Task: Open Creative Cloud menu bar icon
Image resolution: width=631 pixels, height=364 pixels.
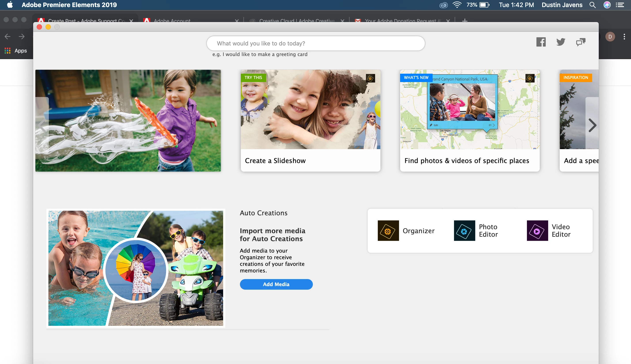Action: (x=443, y=5)
